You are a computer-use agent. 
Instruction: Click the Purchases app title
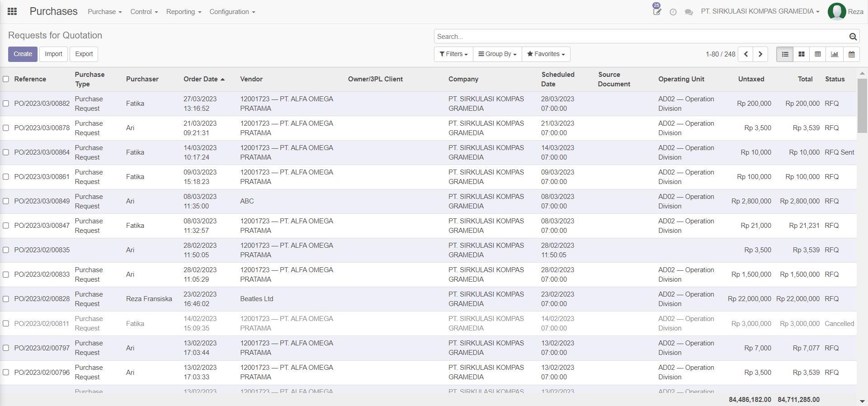(53, 11)
